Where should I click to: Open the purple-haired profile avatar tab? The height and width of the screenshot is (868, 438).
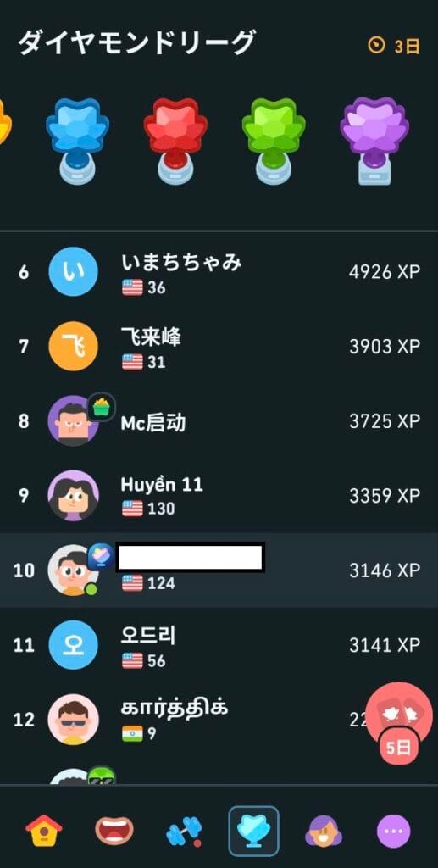324,831
